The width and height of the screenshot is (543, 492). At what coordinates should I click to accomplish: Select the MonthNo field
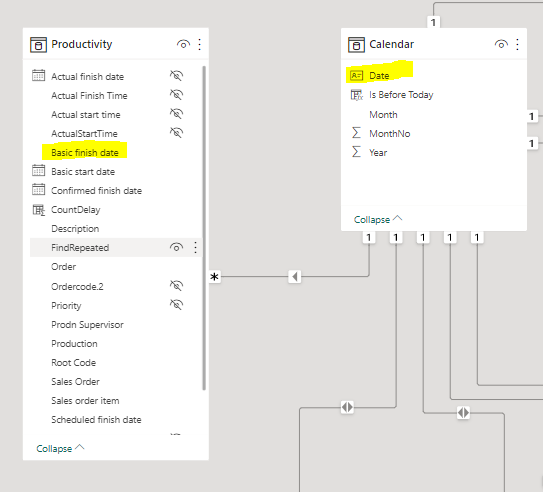pos(390,133)
